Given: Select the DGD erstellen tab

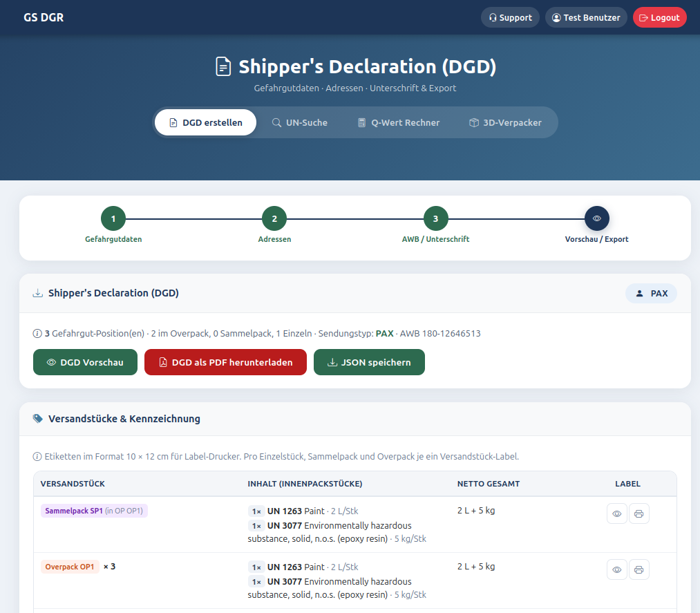Looking at the screenshot, I should (205, 122).
